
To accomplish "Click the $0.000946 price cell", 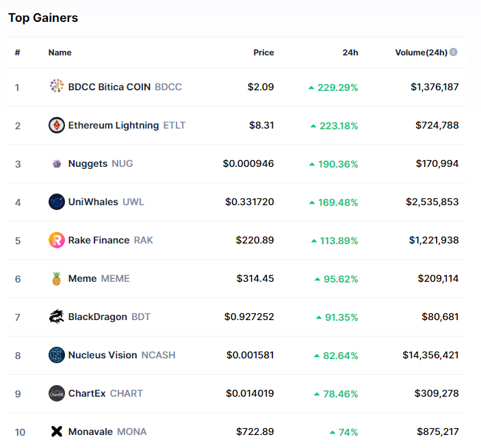I will [248, 163].
